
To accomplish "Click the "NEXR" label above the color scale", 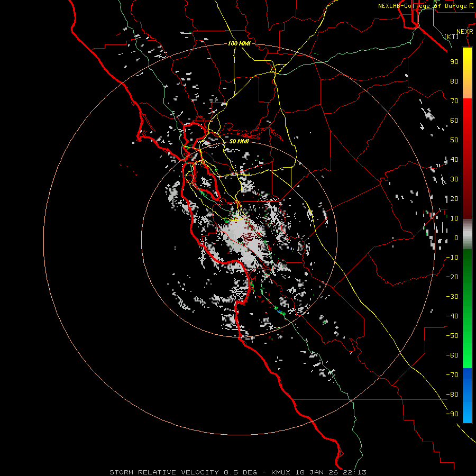I will [x=465, y=32].
